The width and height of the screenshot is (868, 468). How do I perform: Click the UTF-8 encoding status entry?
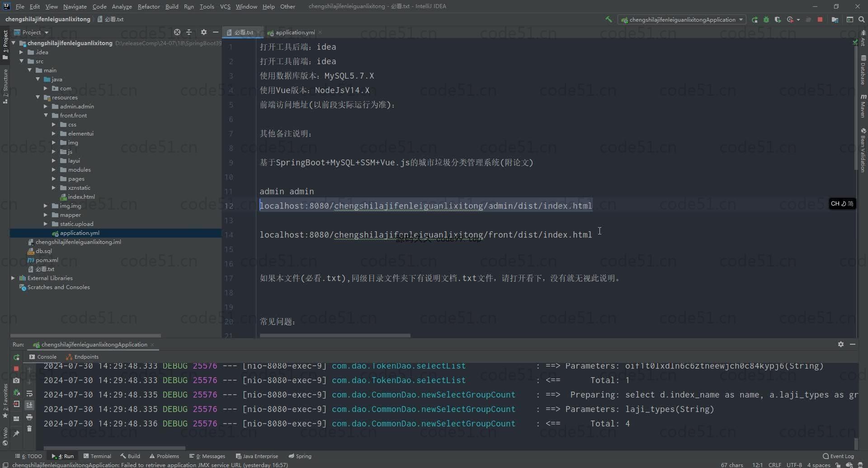click(794, 465)
